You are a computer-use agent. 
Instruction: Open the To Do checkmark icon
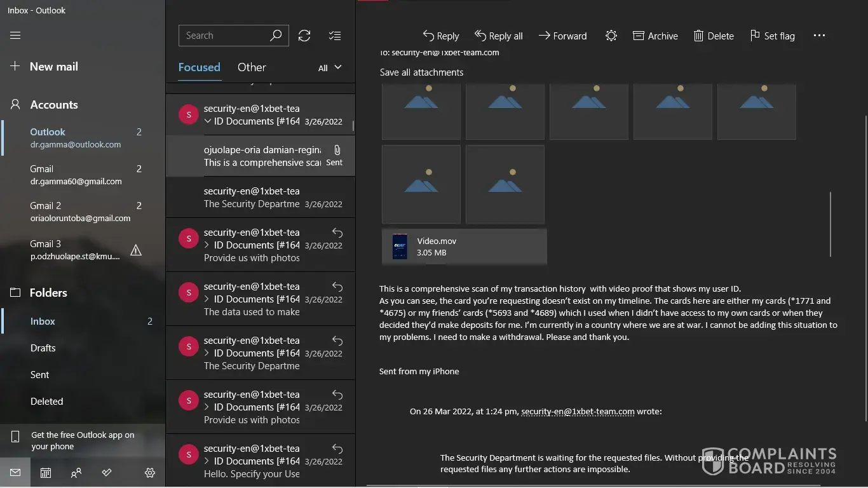click(x=107, y=473)
